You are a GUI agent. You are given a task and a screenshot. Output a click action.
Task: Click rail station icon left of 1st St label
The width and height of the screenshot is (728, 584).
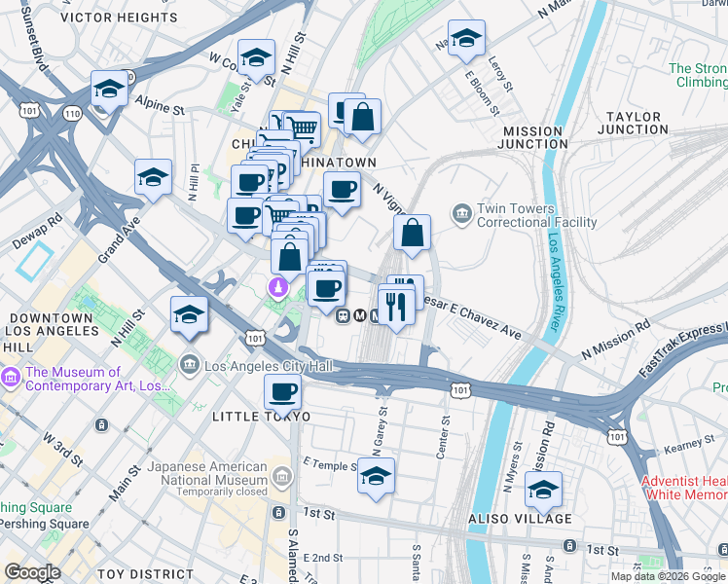tap(278, 513)
